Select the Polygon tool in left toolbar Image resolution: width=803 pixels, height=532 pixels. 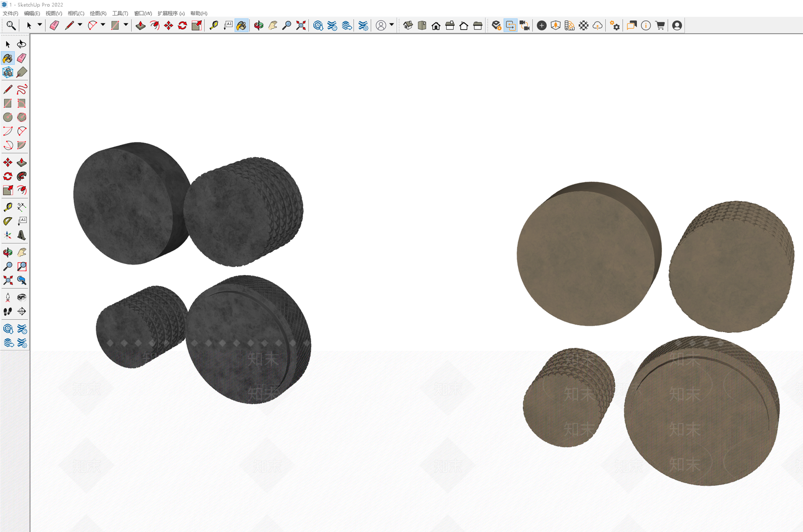point(22,117)
